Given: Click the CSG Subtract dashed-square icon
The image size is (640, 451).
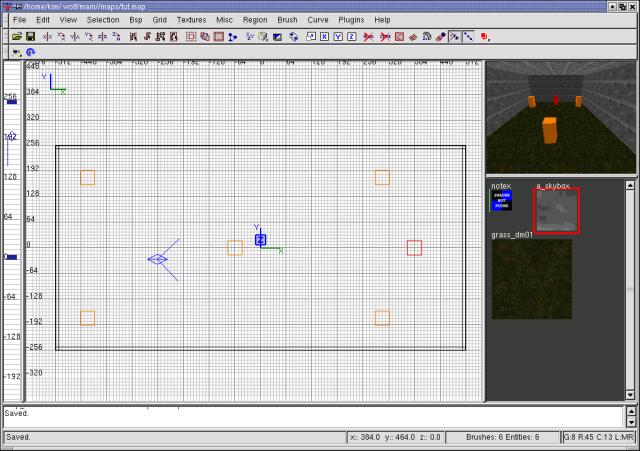Looking at the screenshot, I should point(191,37).
